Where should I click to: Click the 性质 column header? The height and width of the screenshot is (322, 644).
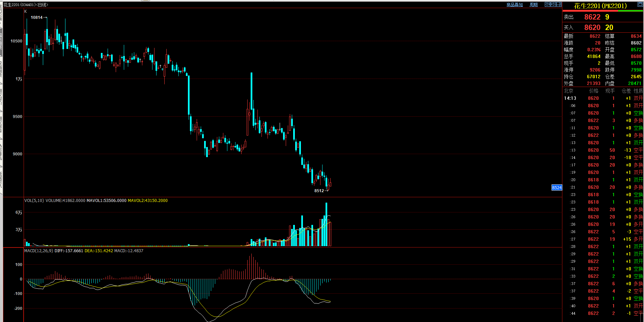pyautogui.click(x=638, y=91)
